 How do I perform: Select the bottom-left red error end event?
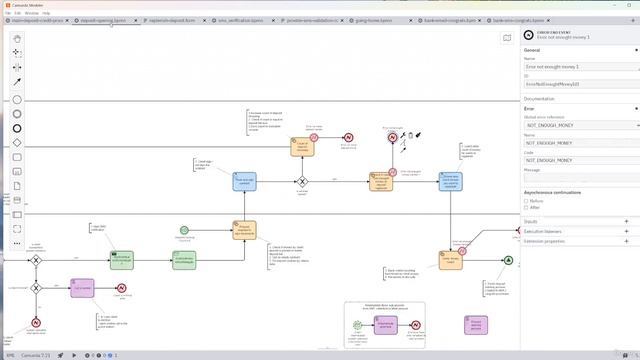(x=36, y=323)
